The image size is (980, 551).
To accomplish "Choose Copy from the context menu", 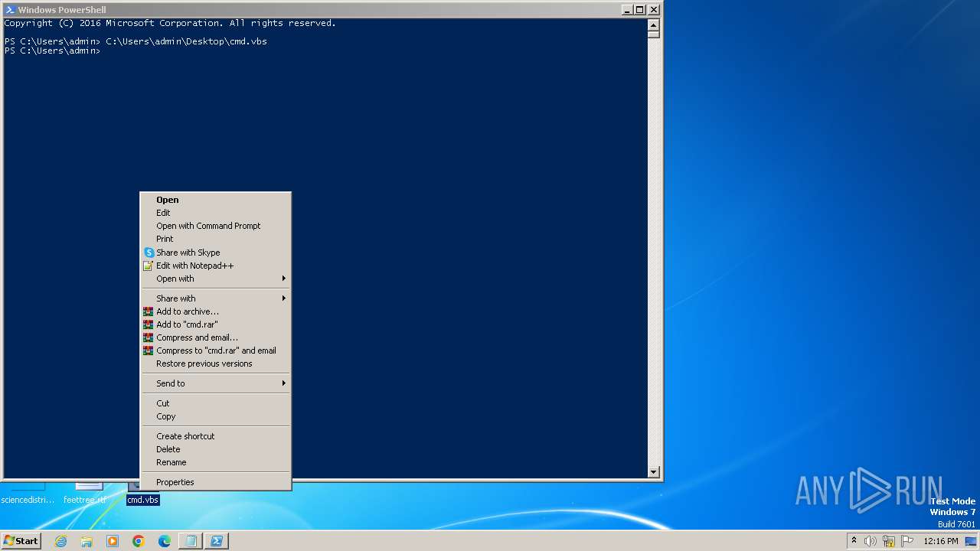I will (x=215, y=416).
